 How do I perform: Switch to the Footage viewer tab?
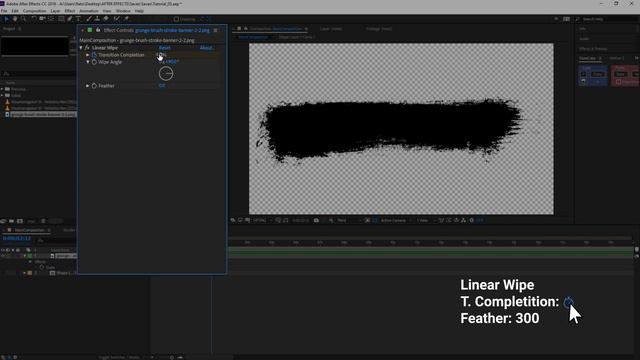click(379, 29)
